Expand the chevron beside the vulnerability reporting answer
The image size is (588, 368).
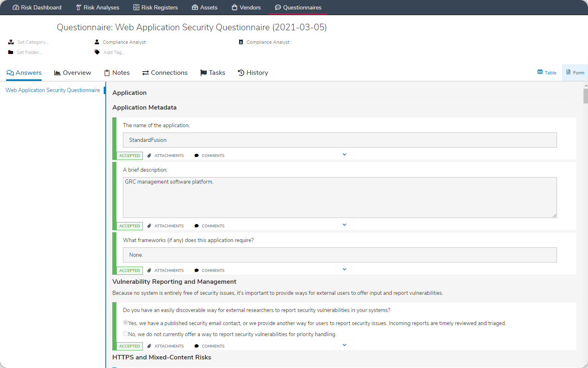coord(344,345)
